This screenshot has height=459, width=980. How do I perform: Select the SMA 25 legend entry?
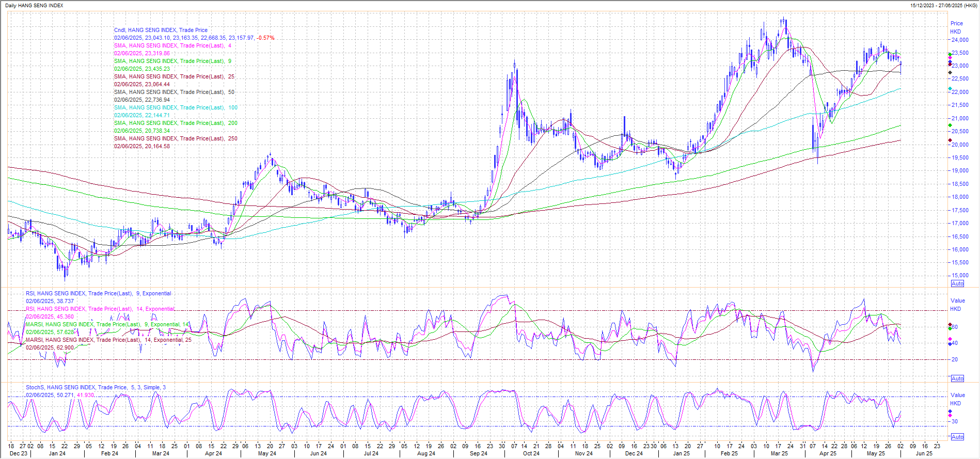click(x=174, y=76)
